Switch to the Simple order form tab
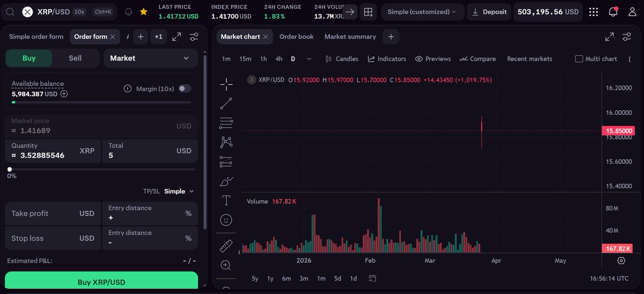Screen dimensions: 644x294 point(36,36)
